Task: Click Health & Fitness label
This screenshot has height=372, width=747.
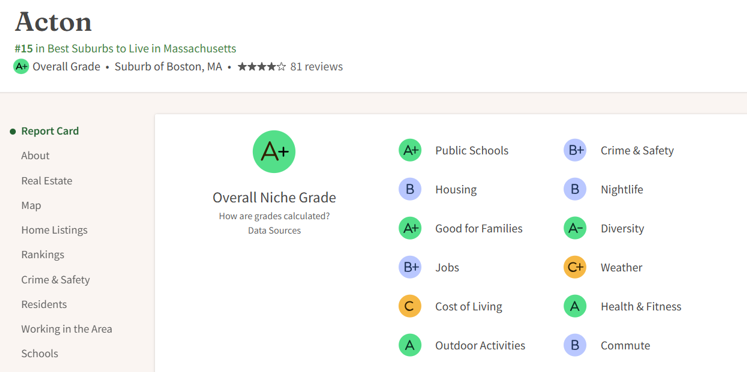Action: click(641, 306)
